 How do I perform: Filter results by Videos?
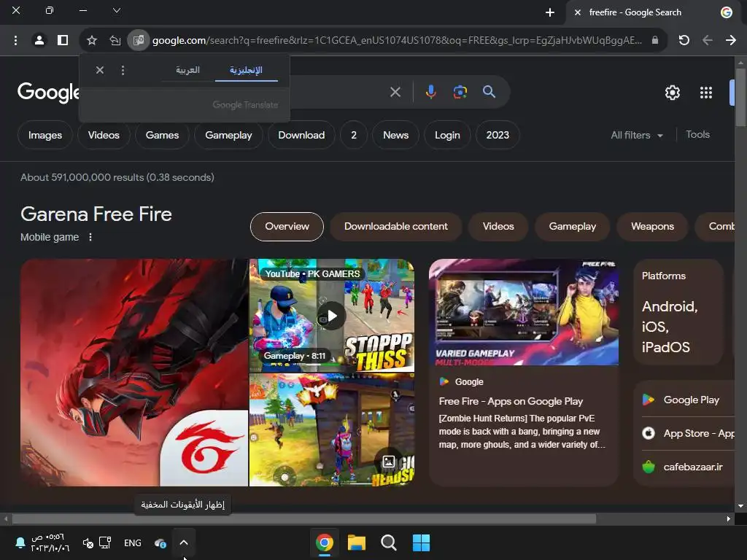(104, 135)
